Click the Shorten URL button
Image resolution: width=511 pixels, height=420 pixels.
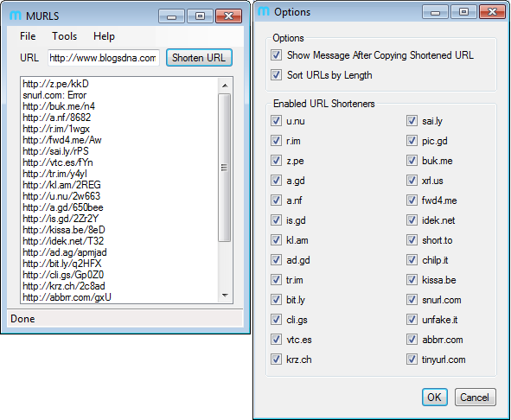click(199, 58)
